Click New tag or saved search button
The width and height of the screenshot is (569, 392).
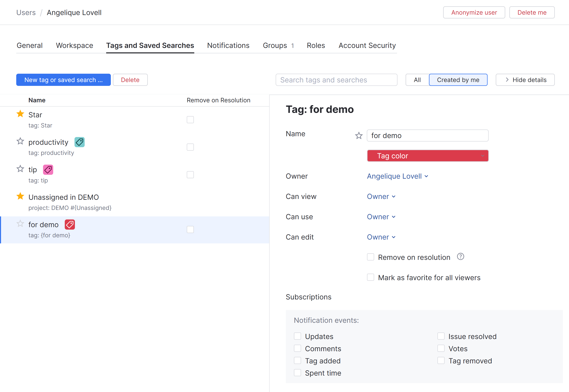[x=63, y=80]
